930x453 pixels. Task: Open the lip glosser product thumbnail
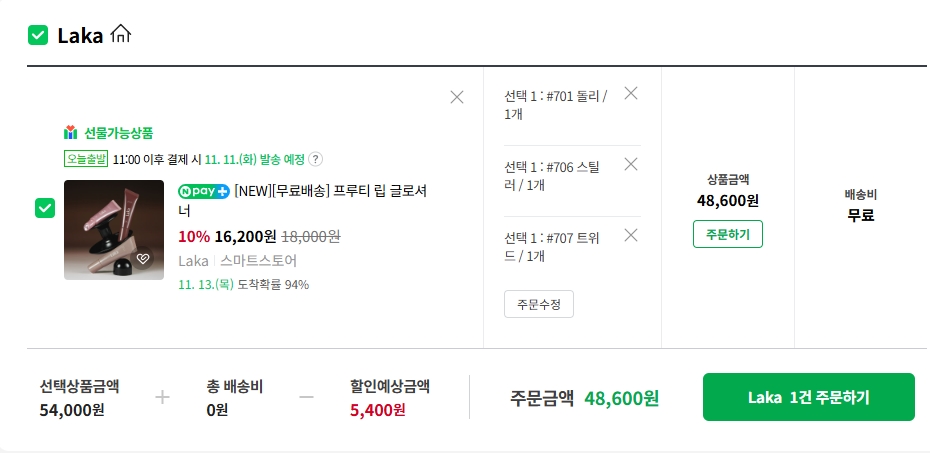point(113,230)
